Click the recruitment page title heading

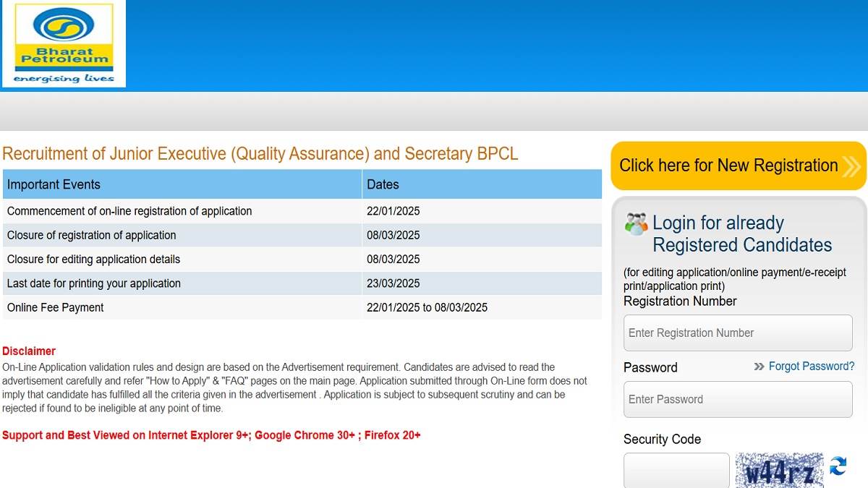pyautogui.click(x=260, y=154)
